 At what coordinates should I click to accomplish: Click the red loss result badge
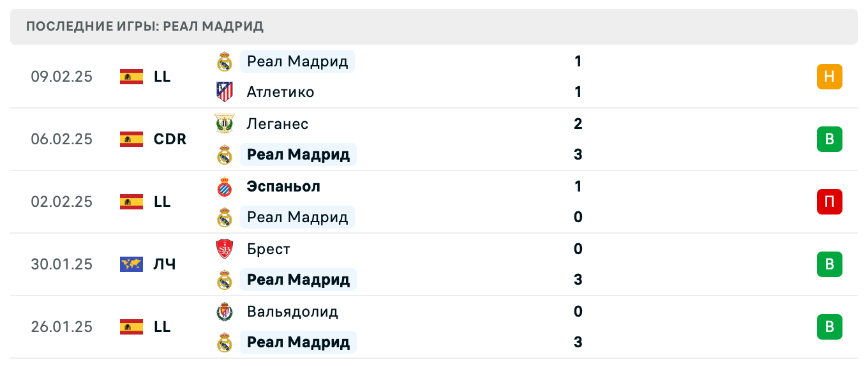tap(829, 202)
